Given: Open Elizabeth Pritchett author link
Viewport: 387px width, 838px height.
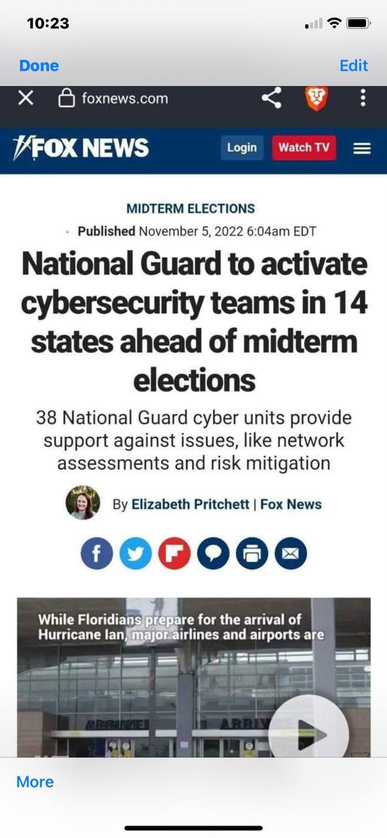Looking at the screenshot, I should click(x=192, y=504).
